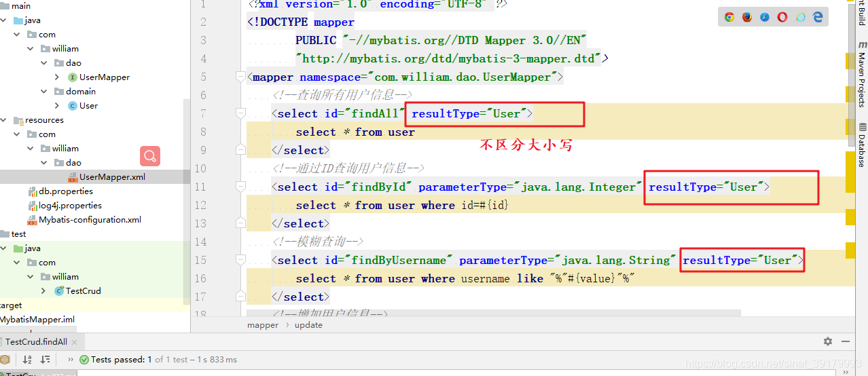Select the domain package
The image size is (868, 376).
tap(80, 92)
